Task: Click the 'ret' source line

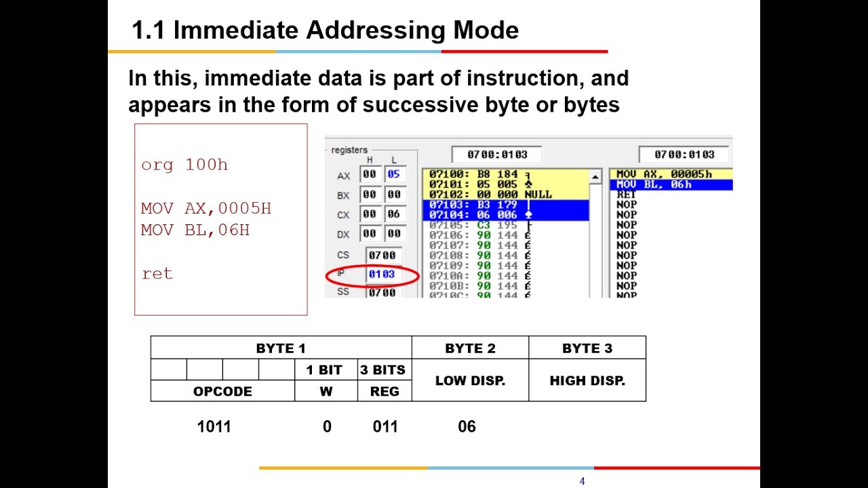Action: (157, 273)
